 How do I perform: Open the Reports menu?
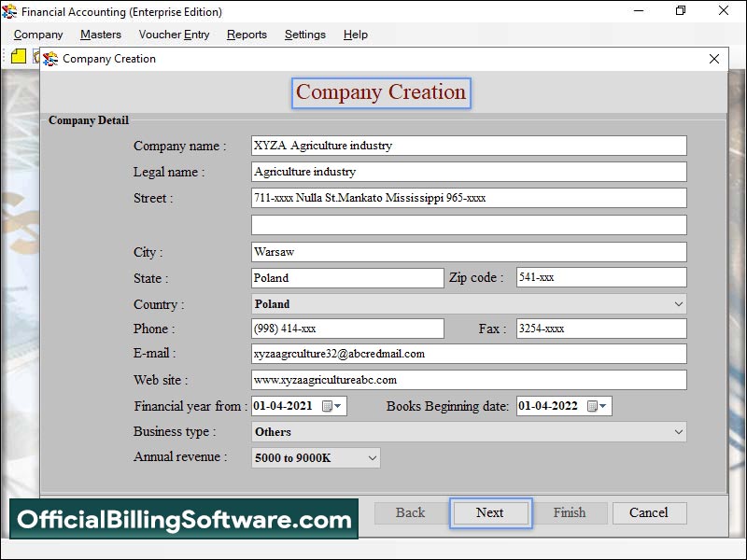click(x=247, y=35)
